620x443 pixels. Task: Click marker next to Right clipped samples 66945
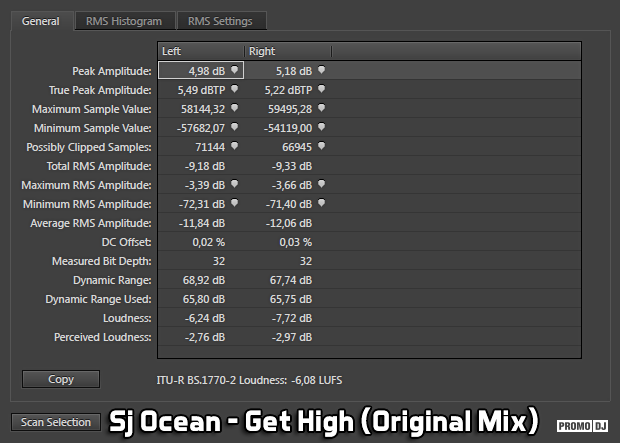click(321, 146)
